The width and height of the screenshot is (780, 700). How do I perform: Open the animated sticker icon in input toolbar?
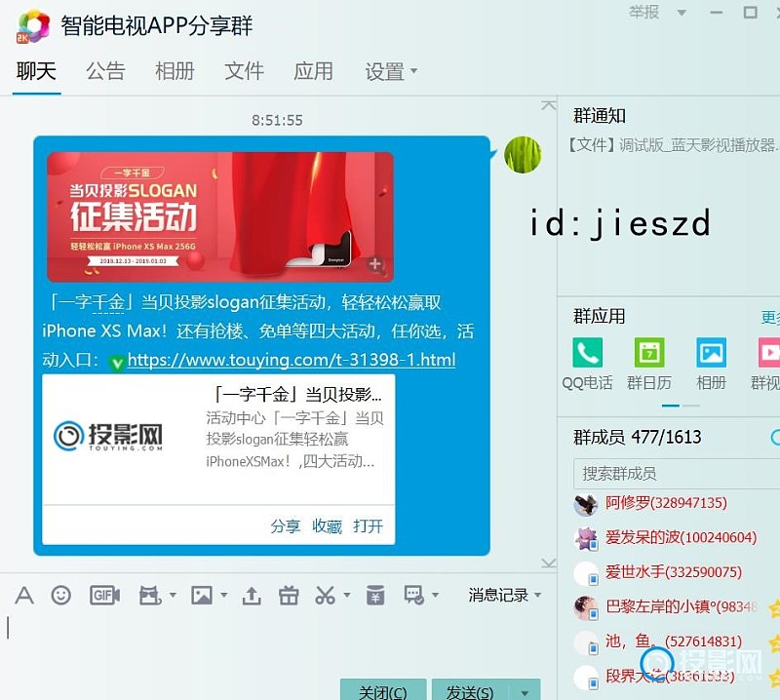pos(150,595)
